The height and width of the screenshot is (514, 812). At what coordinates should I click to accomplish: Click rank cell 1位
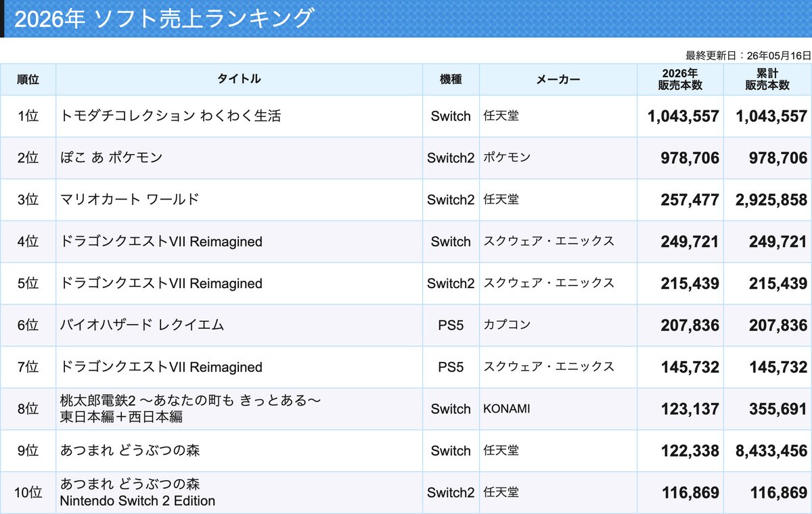pos(28,116)
